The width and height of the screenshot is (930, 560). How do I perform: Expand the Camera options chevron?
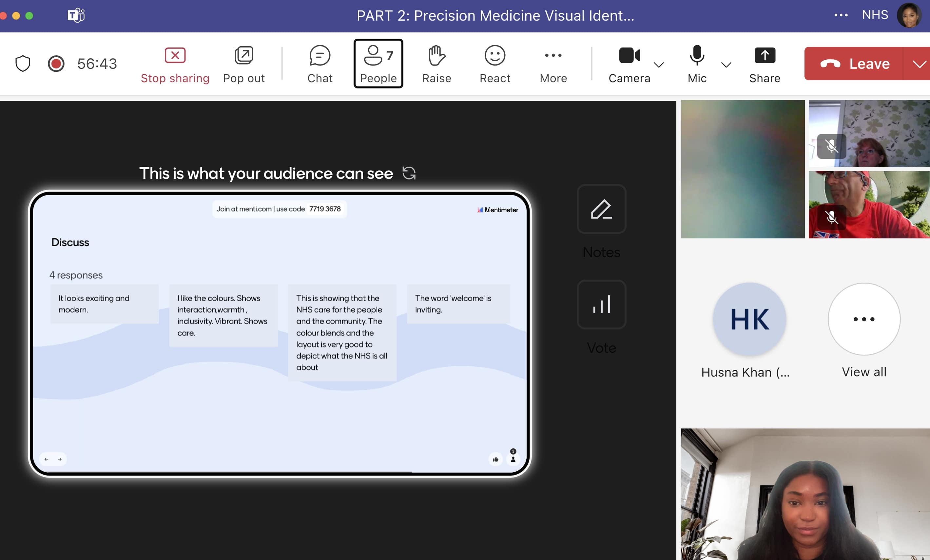(x=659, y=65)
